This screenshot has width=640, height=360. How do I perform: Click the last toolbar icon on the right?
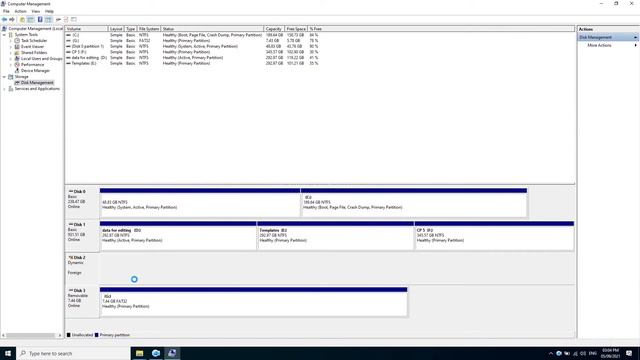[x=74, y=19]
